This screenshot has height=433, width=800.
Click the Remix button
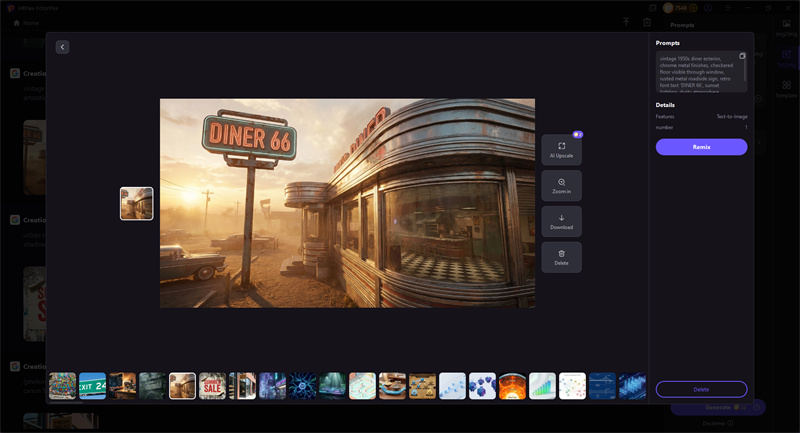pos(701,147)
